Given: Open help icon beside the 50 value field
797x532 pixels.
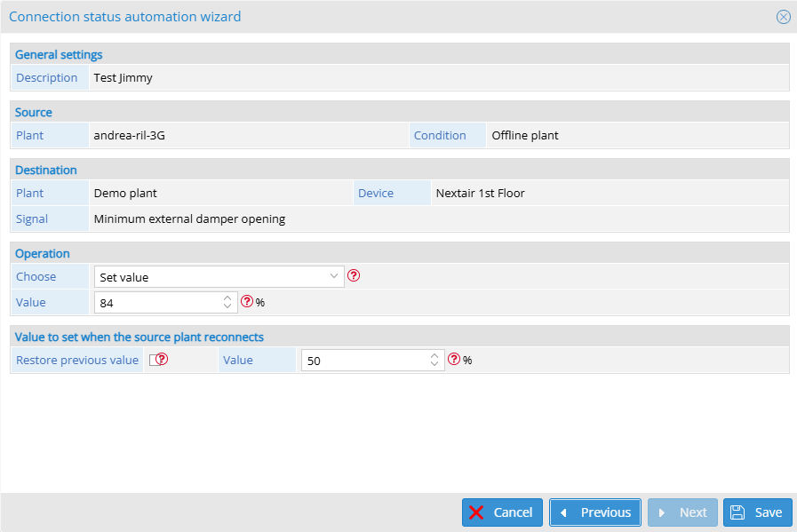Looking at the screenshot, I should 454,359.
